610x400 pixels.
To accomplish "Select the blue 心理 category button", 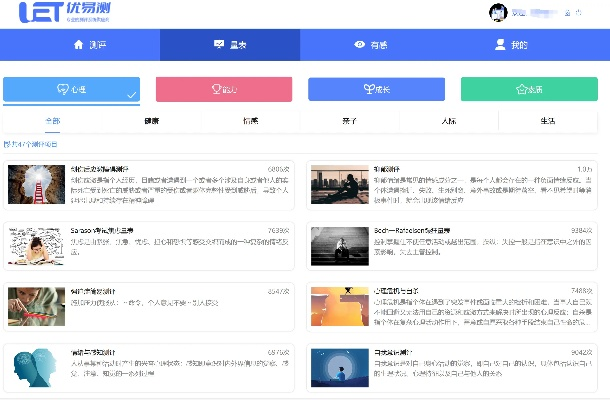I will [71, 89].
